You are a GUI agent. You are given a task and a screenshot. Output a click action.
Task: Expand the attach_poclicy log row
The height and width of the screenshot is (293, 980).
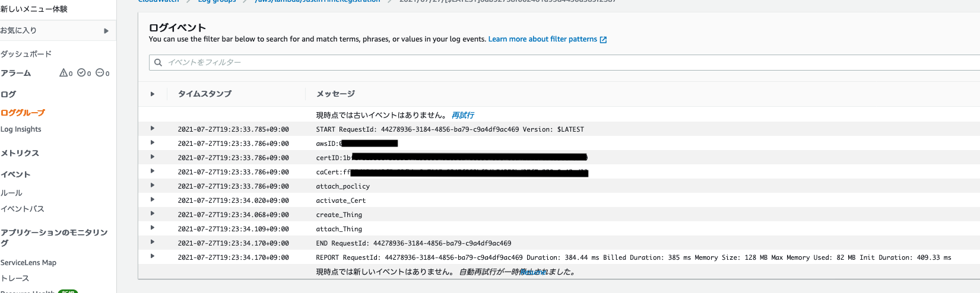[153, 185]
